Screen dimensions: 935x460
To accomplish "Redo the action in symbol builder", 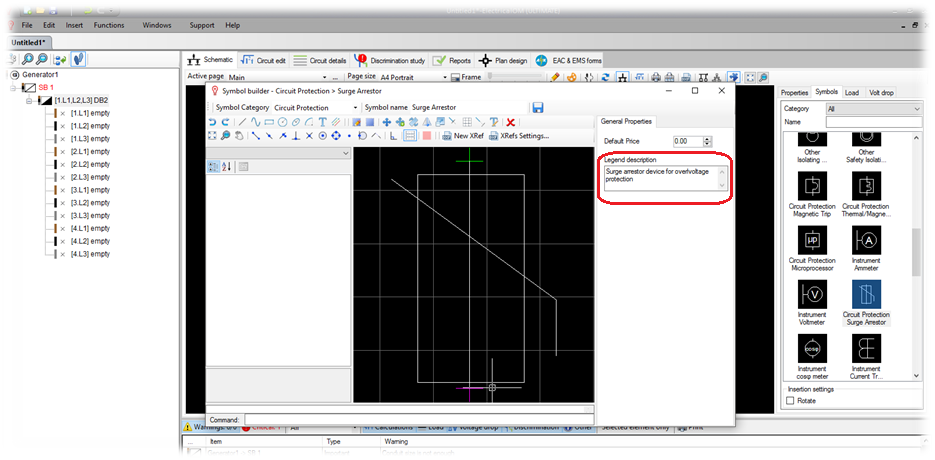I will (225, 122).
